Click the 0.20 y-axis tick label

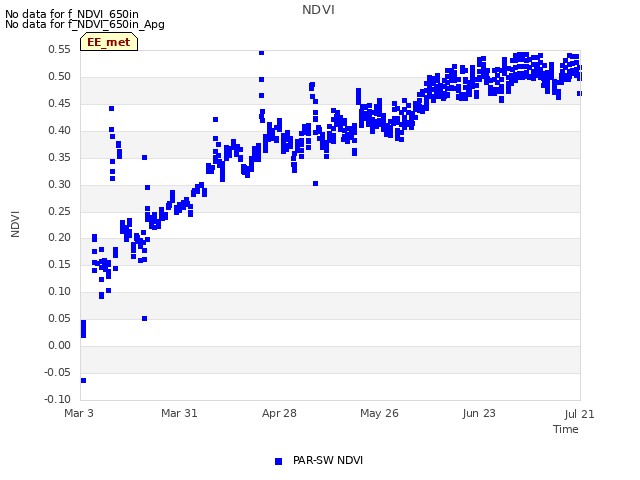[59, 237]
